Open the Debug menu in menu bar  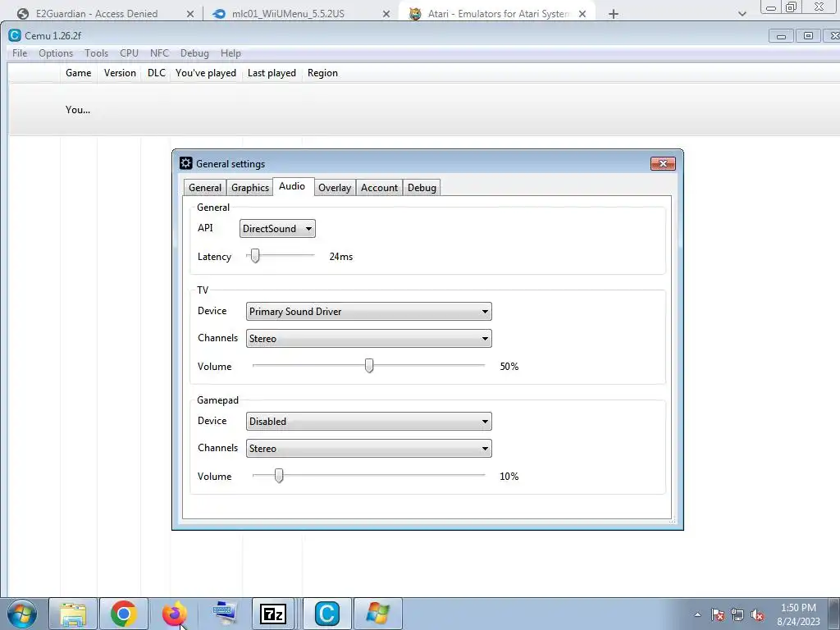[194, 53]
